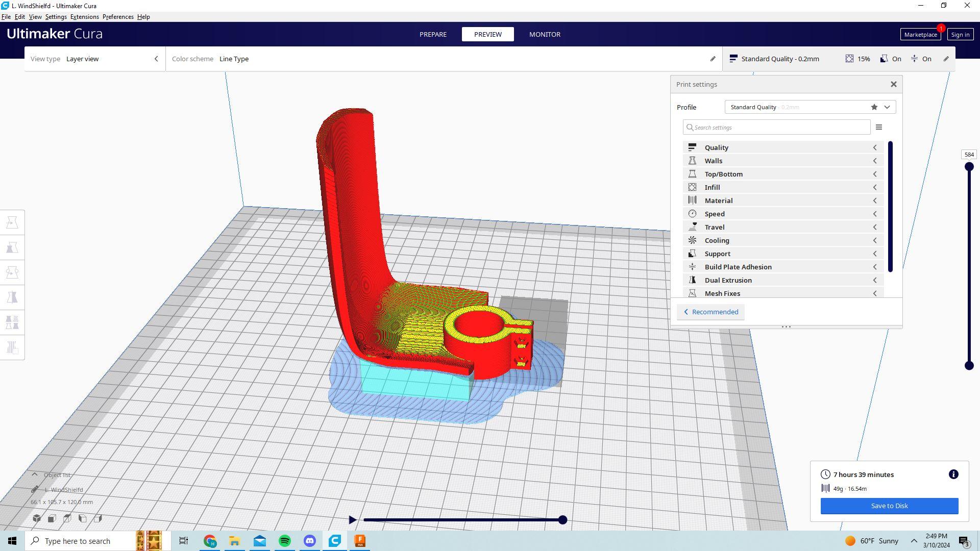The width and height of the screenshot is (980, 551).
Task: Switch to 3D view camera cube icon
Action: pos(37,518)
